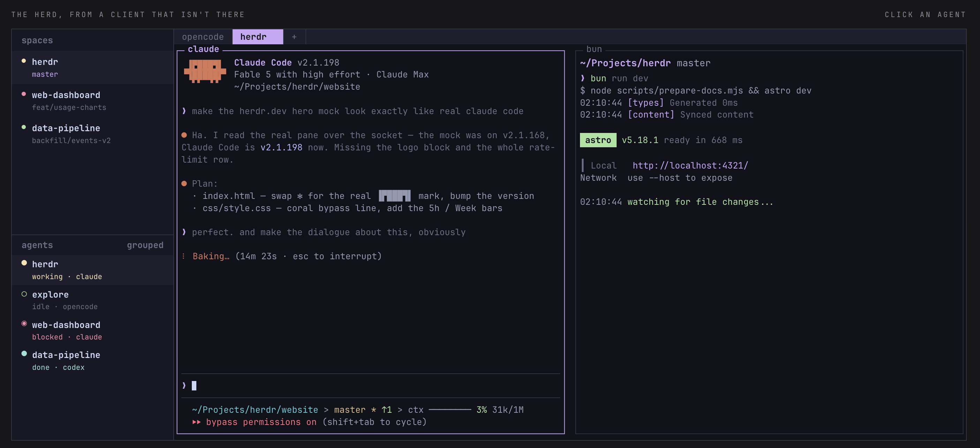Click the backfill/events-v2 branch label
This screenshot has width=980, height=448.
tap(71, 141)
